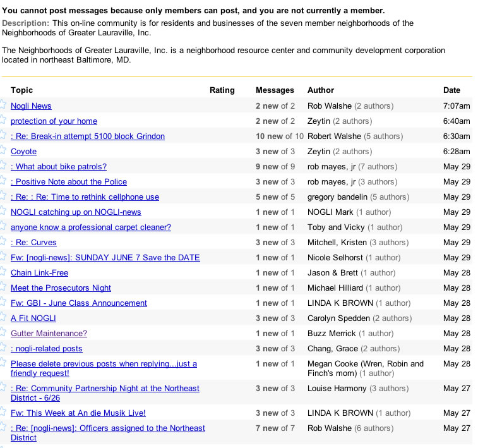
Task: Open 'Fw: This Week at An die Musik Live!'
Action: (x=78, y=413)
